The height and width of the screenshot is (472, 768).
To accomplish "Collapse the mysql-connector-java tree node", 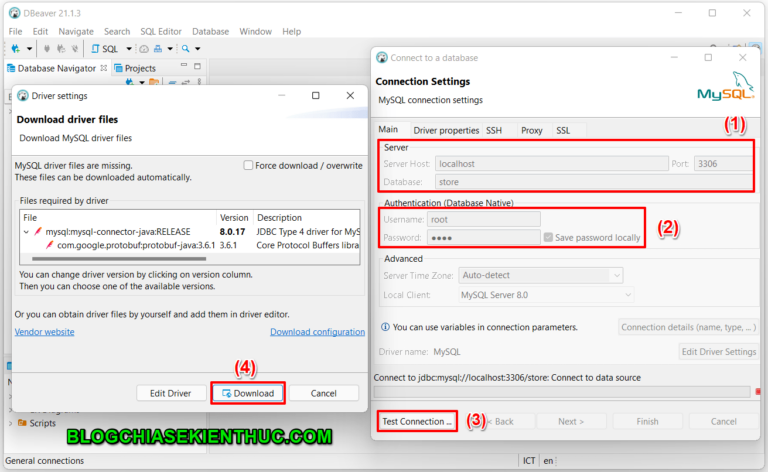I will point(26,231).
